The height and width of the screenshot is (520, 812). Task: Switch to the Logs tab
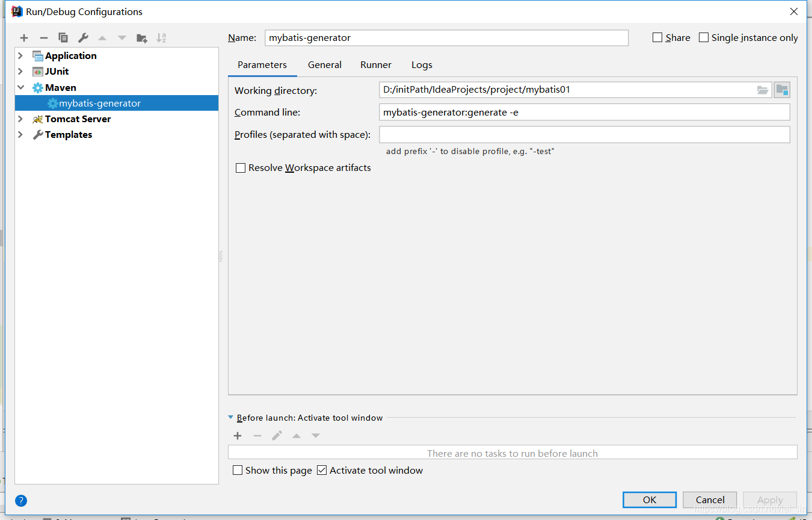pos(422,65)
